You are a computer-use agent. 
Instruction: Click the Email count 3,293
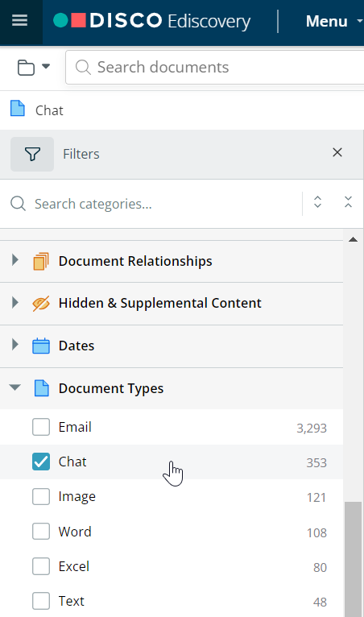click(312, 429)
